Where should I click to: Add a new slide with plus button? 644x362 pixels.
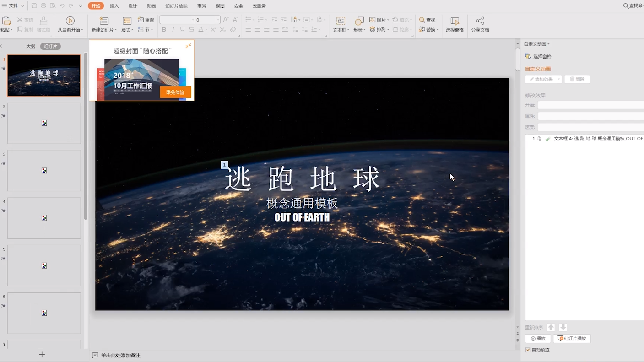[x=42, y=355]
